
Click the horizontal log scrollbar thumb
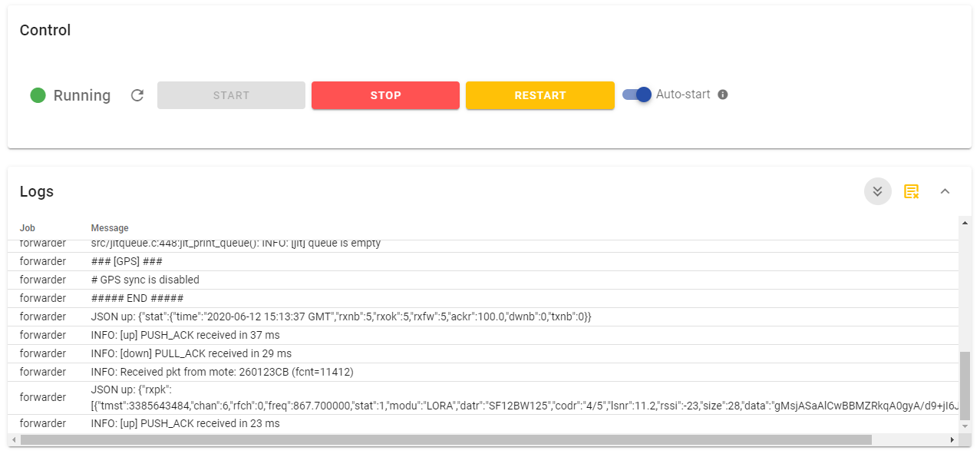tap(445, 440)
